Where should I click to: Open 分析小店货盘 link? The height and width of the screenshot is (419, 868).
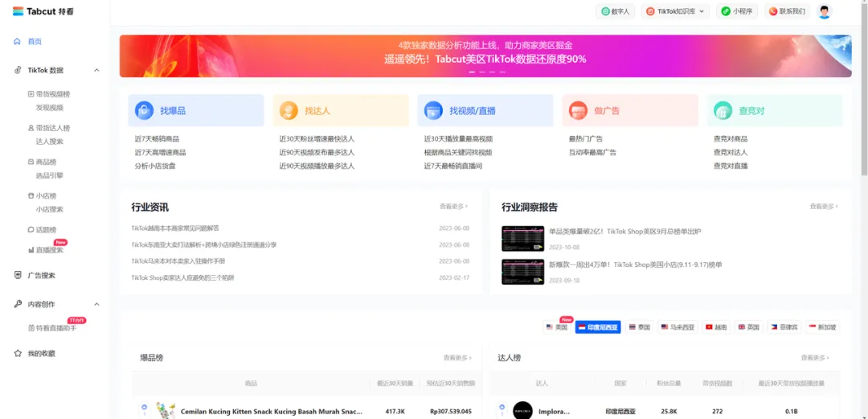[x=155, y=166]
